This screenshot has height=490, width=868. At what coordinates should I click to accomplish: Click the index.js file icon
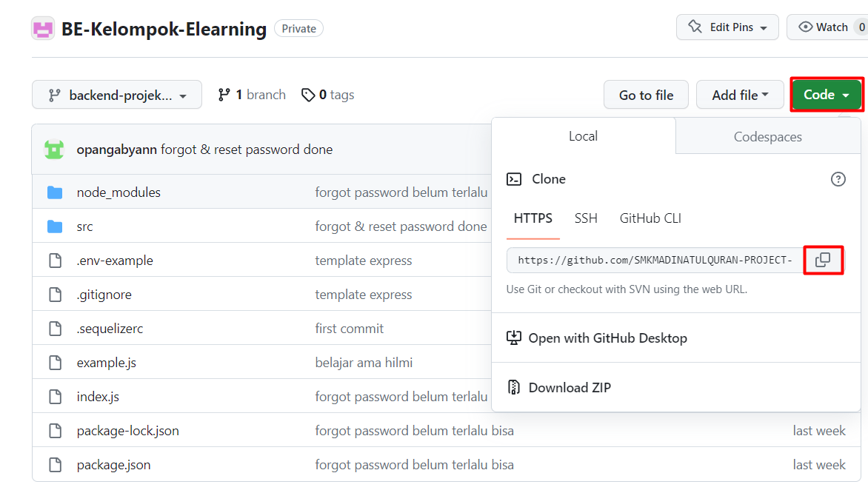(x=56, y=397)
